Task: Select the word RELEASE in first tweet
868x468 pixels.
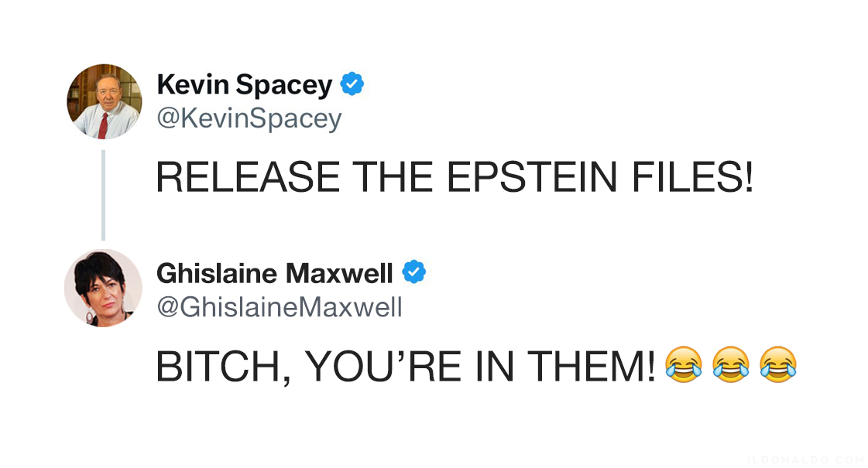Action: 248,177
